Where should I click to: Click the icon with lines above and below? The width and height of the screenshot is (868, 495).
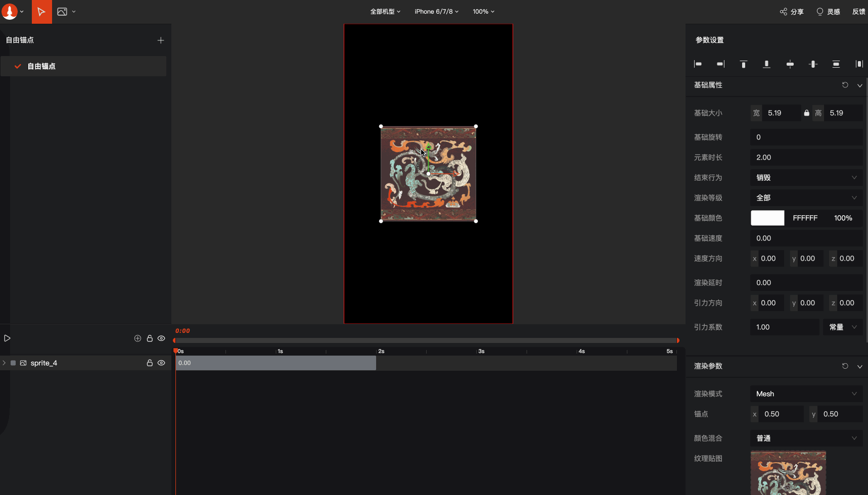pos(836,64)
